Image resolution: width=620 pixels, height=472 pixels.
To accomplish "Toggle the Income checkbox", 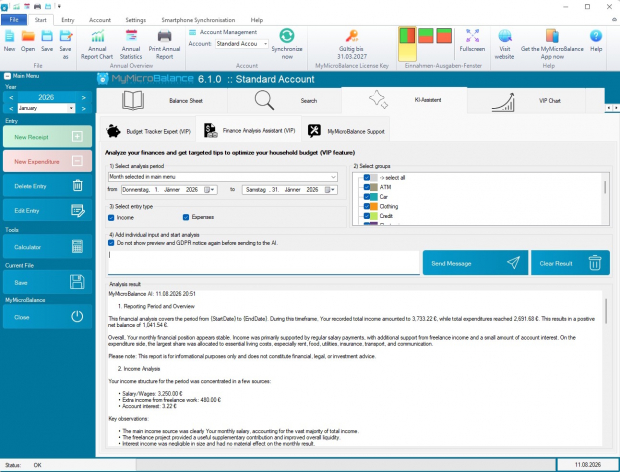I will 111,218.
